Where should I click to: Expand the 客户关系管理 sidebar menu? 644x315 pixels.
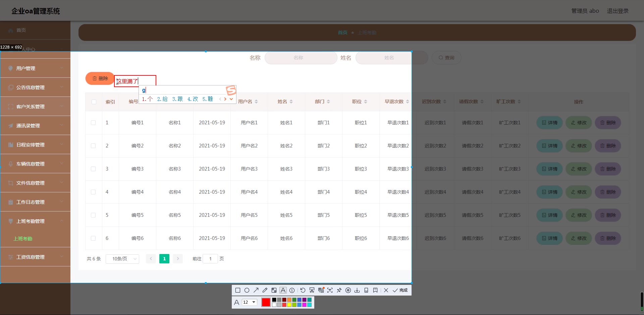[35, 107]
